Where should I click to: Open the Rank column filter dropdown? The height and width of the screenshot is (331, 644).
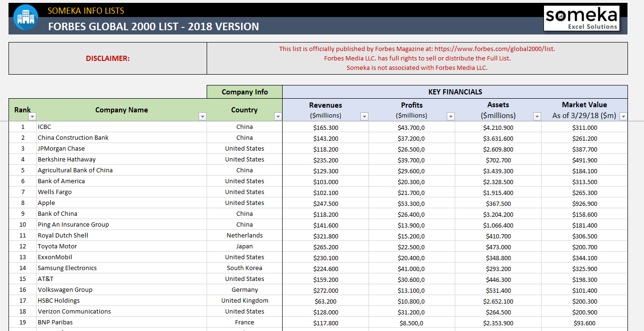click(32, 116)
